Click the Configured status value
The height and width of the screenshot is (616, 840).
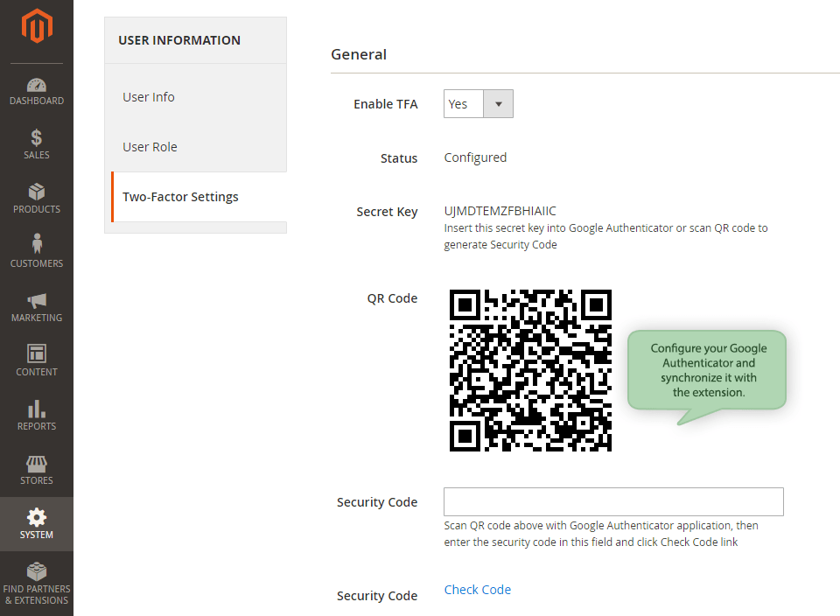(x=475, y=157)
